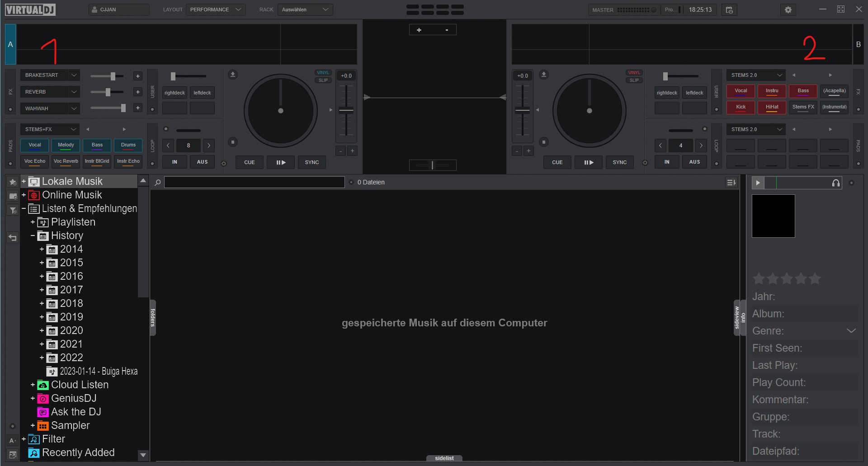Select the favorites star icon in the sidebar
Screen dimensions: 868x466
click(12, 182)
